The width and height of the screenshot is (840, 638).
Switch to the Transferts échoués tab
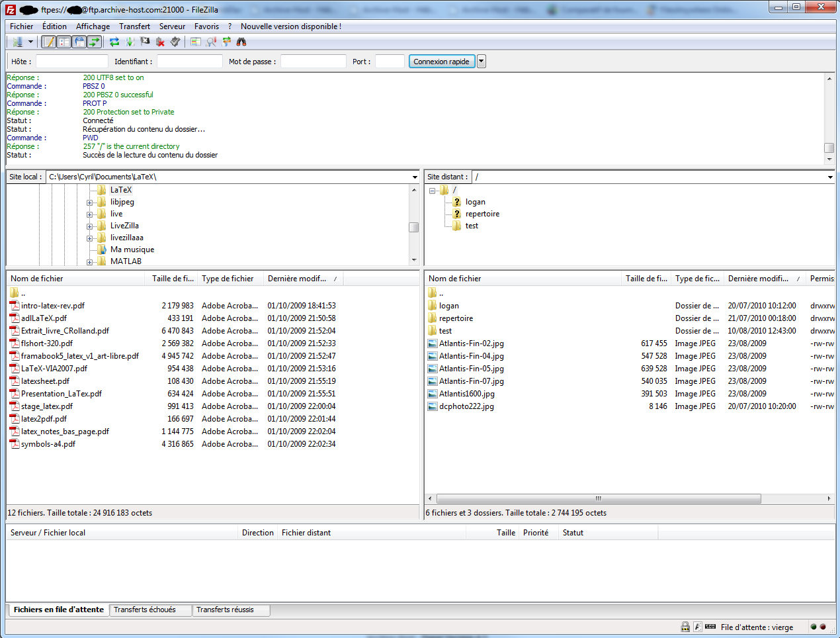(145, 610)
